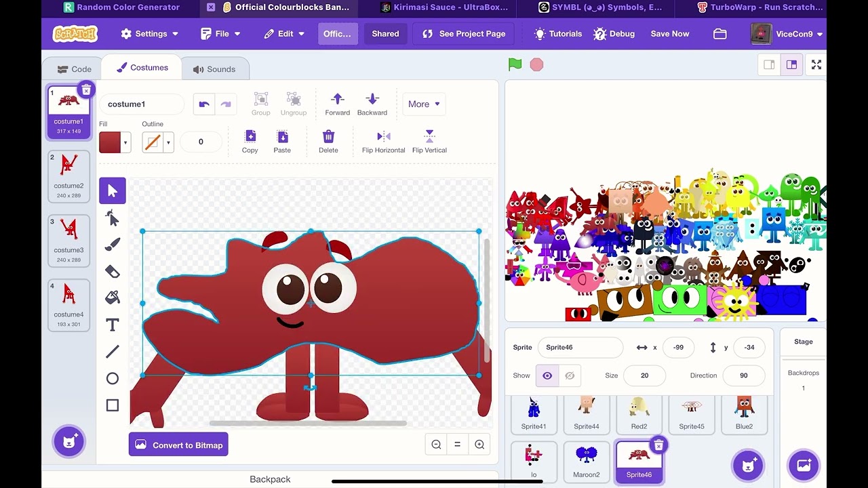Enter full screen stage mode
The width and height of the screenshot is (868, 488).
point(816,65)
